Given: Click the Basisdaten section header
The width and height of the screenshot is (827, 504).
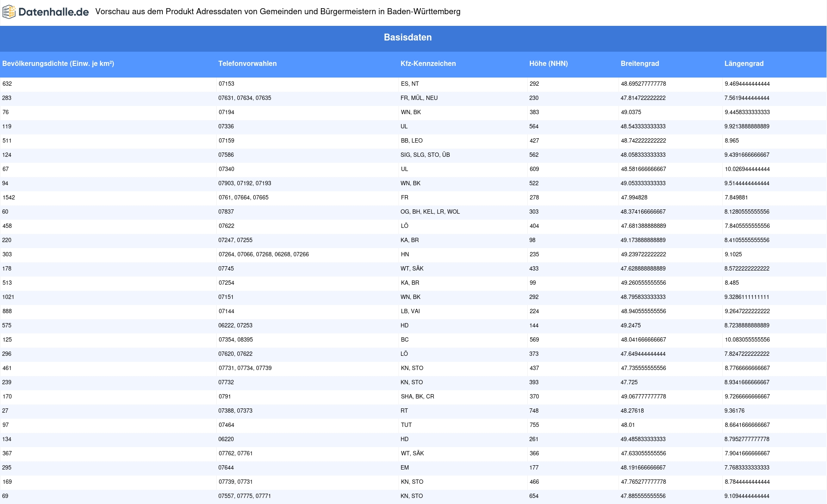Looking at the screenshot, I should (x=408, y=37).
